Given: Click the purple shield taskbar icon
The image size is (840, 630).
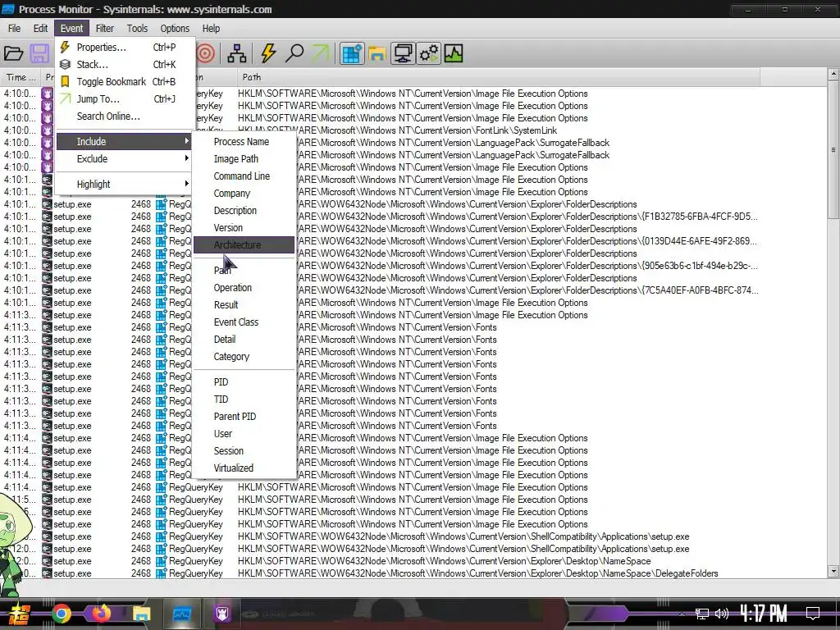Looking at the screenshot, I should [x=221, y=614].
